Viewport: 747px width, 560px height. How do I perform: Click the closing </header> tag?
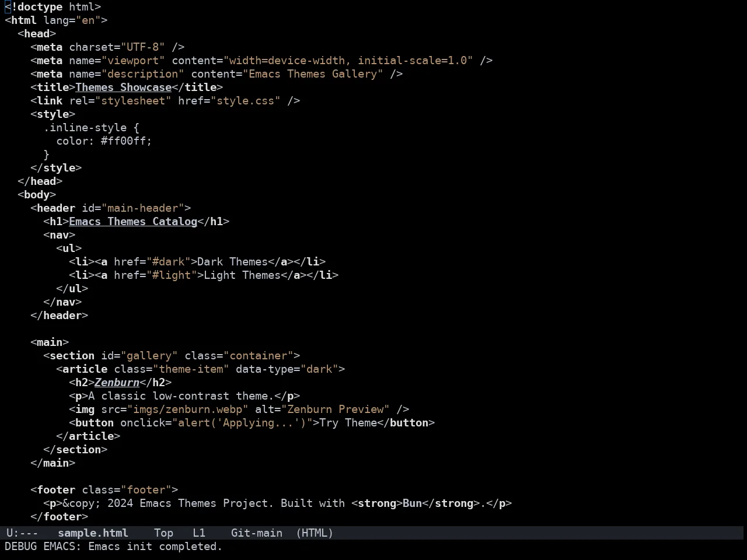[59, 316]
